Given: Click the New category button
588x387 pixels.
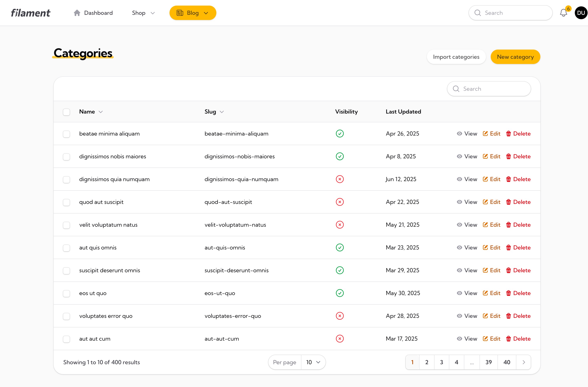Looking at the screenshot, I should coord(515,57).
